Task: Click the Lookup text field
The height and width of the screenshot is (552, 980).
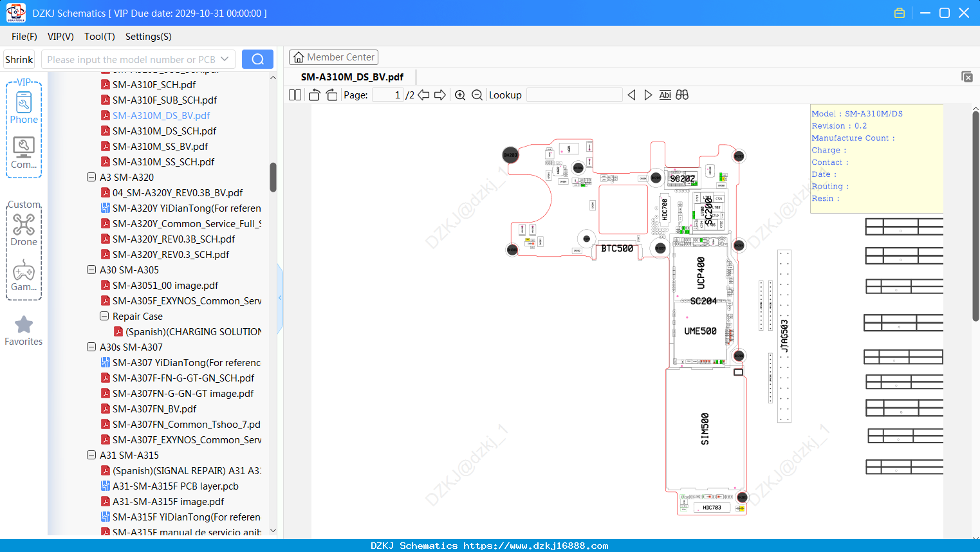Action: pyautogui.click(x=575, y=95)
